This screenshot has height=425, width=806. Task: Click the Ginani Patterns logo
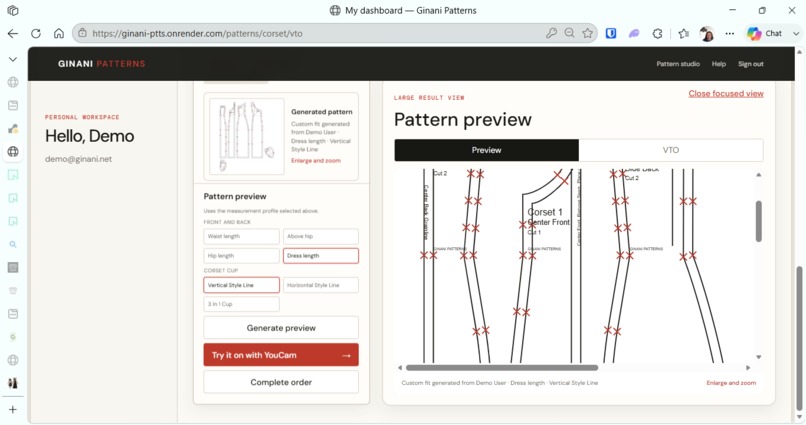pos(102,64)
